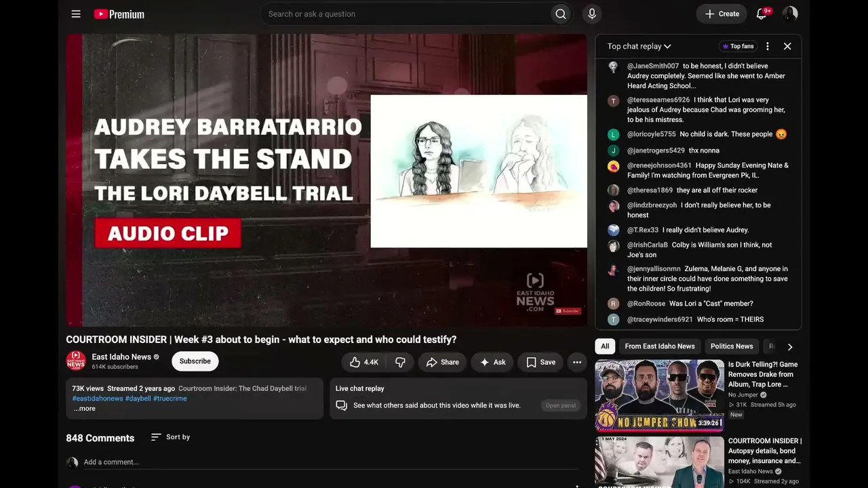Subscribe to East Idaho News
Image resolution: width=868 pixels, height=488 pixels.
point(195,361)
